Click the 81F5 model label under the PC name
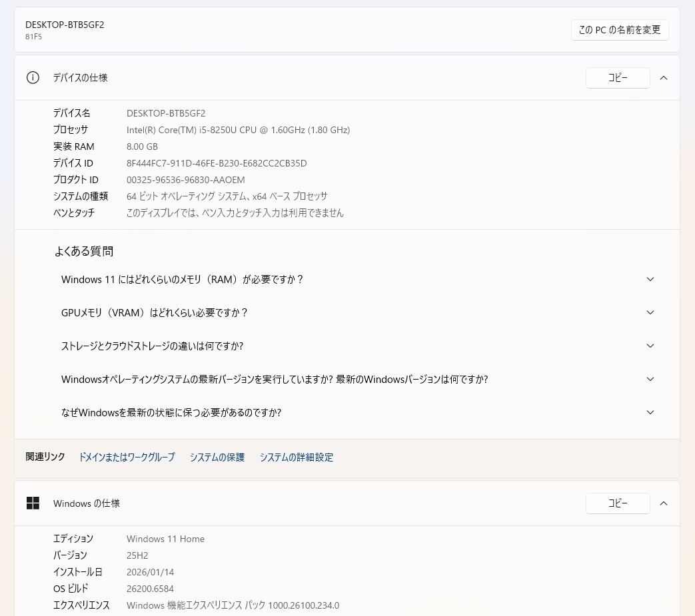 pyautogui.click(x=34, y=37)
